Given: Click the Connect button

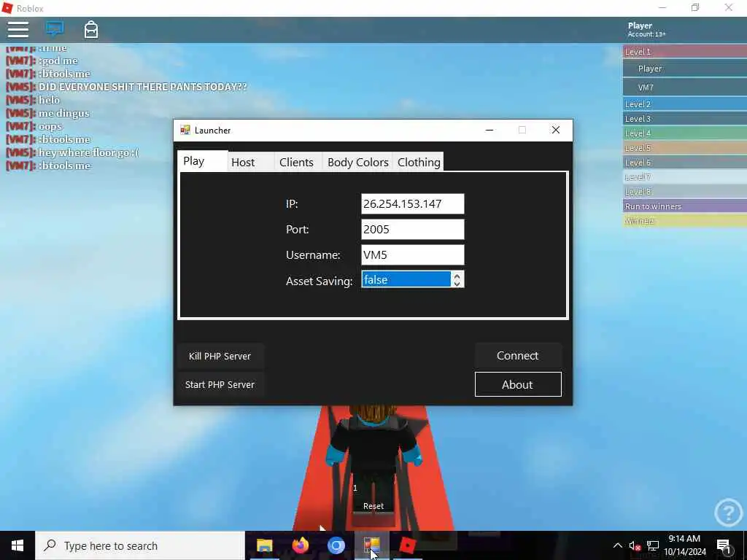Looking at the screenshot, I should tap(518, 356).
